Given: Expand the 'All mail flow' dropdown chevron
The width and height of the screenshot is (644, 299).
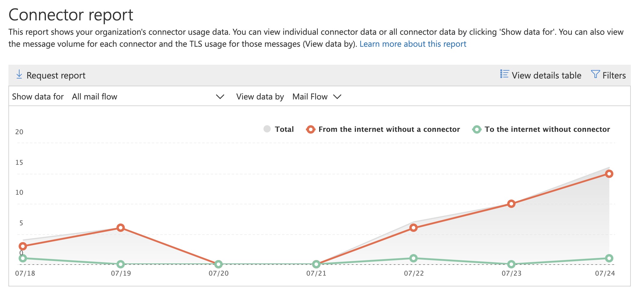Looking at the screenshot, I should pos(220,97).
